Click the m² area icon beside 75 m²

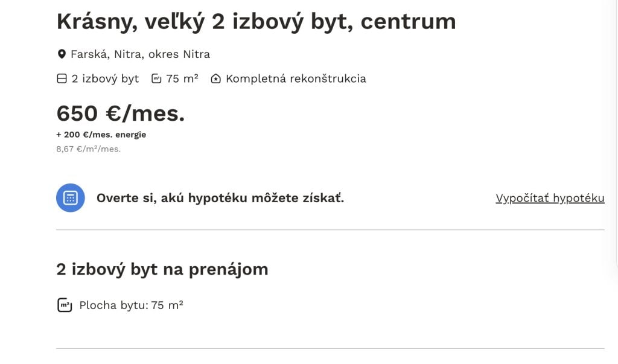click(x=156, y=78)
